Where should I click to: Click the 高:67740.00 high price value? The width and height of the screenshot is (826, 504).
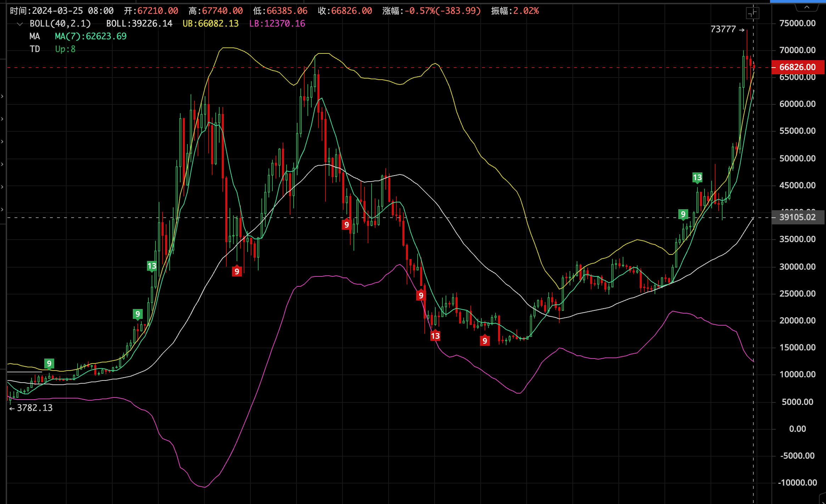(x=216, y=11)
